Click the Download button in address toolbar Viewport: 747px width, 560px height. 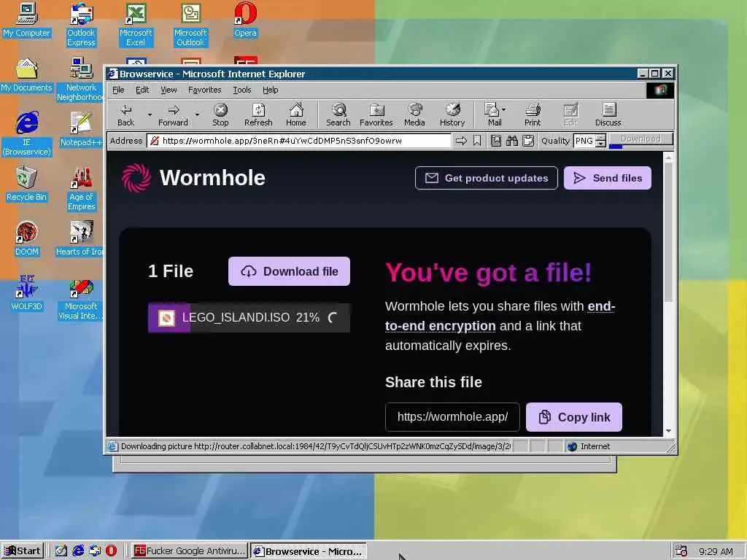(640, 139)
